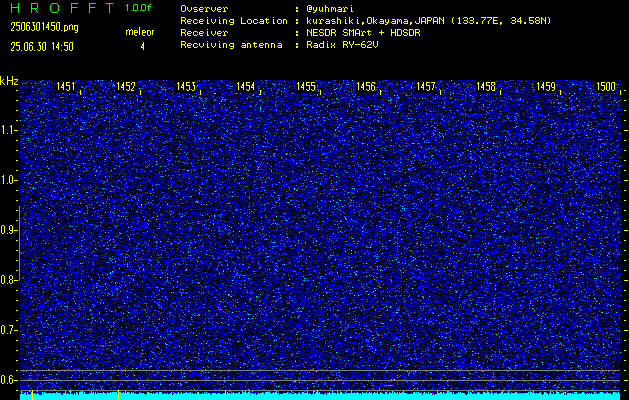Screen dimensions: 629x400
Task: Click the Receiver field label
Action: tap(204, 33)
